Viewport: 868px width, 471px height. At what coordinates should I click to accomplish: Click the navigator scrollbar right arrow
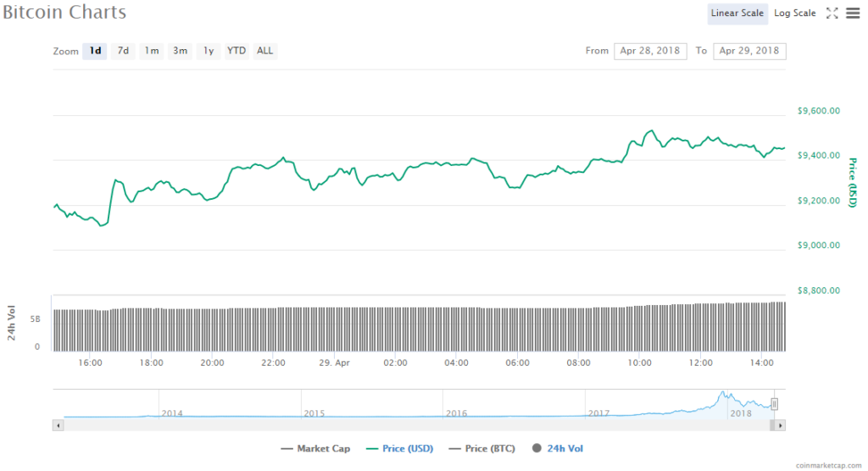tap(781, 424)
